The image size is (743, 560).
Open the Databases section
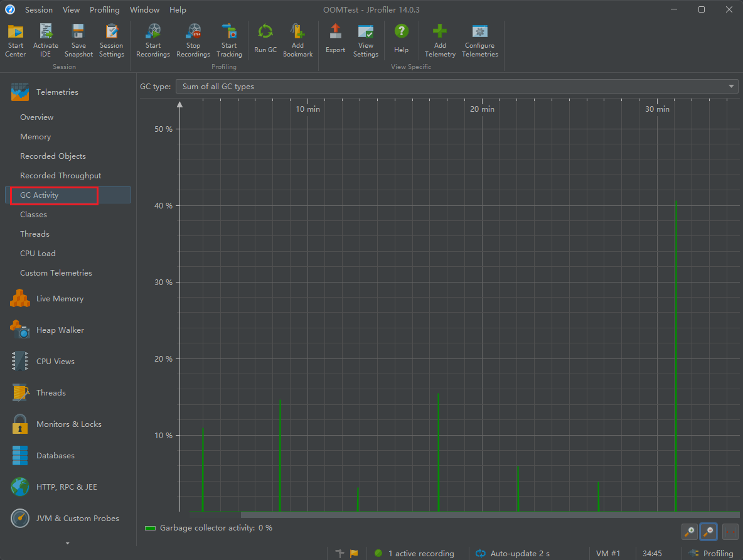tap(68, 456)
